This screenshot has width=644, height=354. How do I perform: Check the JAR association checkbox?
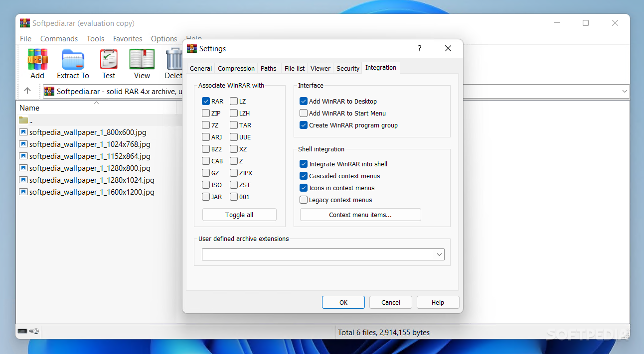tap(206, 197)
